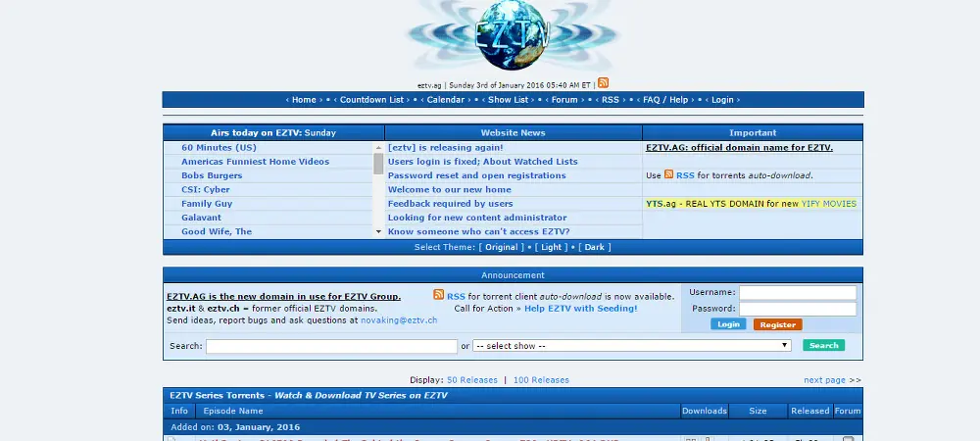Screen dimensions: 980x441
Task: Open the CSI: Cyber show link
Action: click(x=206, y=190)
